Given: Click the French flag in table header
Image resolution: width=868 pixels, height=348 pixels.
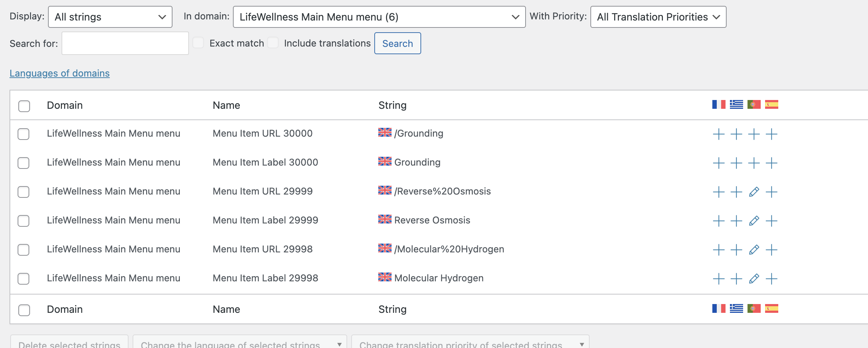Looking at the screenshot, I should point(719,105).
